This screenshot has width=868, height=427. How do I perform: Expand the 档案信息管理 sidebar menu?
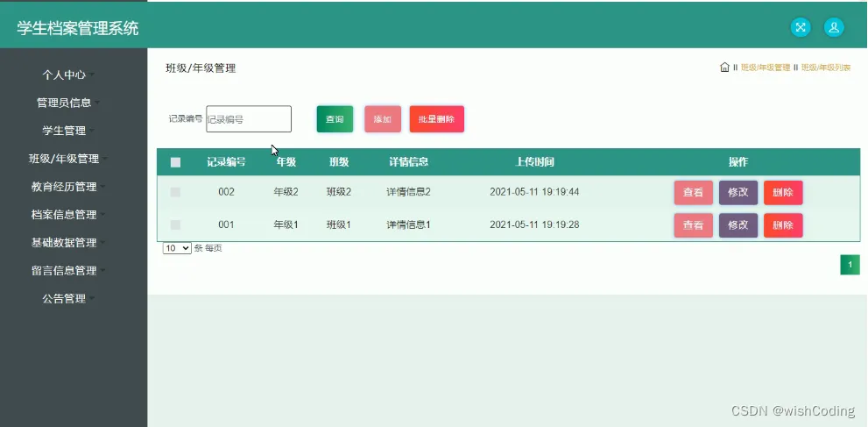coord(68,214)
